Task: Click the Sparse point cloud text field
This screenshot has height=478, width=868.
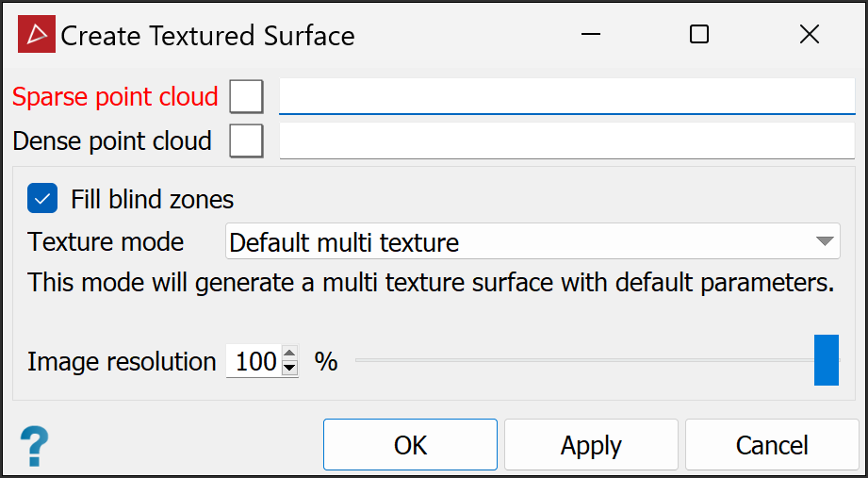Action: pyautogui.click(x=566, y=96)
